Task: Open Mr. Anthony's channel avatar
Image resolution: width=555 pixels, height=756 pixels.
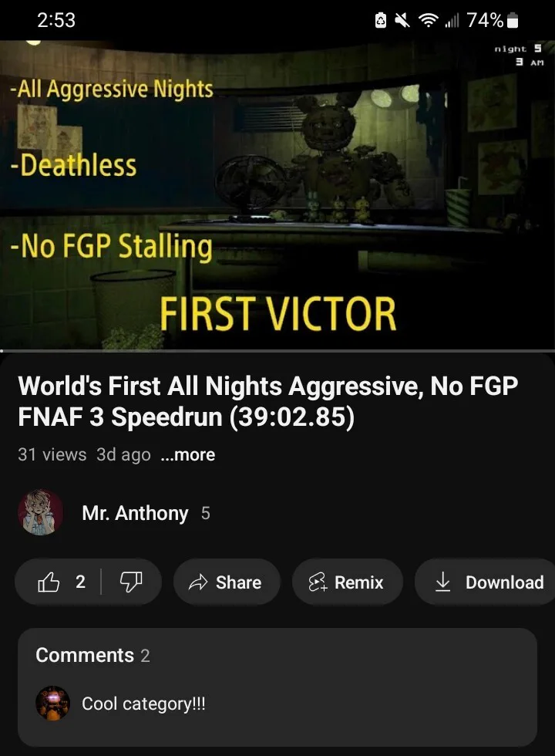Action: [x=40, y=513]
